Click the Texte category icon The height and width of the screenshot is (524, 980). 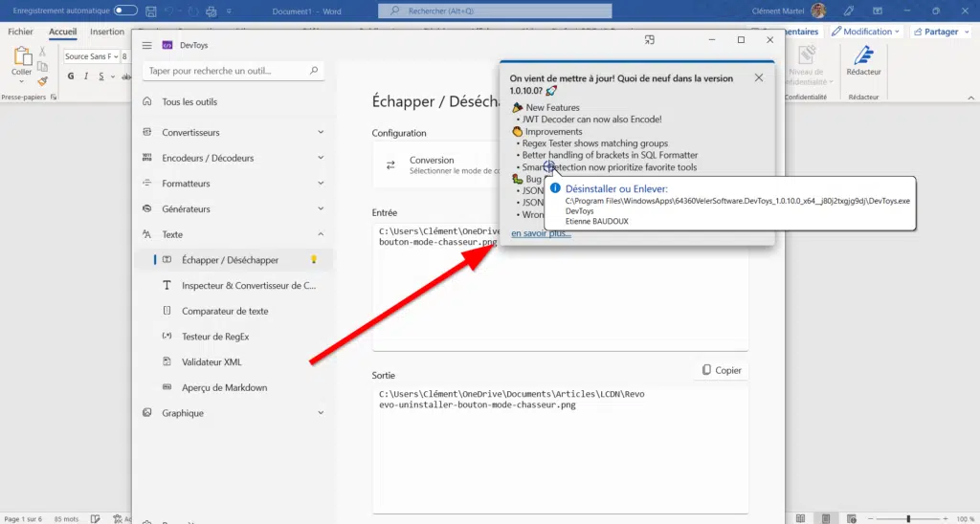(146, 234)
